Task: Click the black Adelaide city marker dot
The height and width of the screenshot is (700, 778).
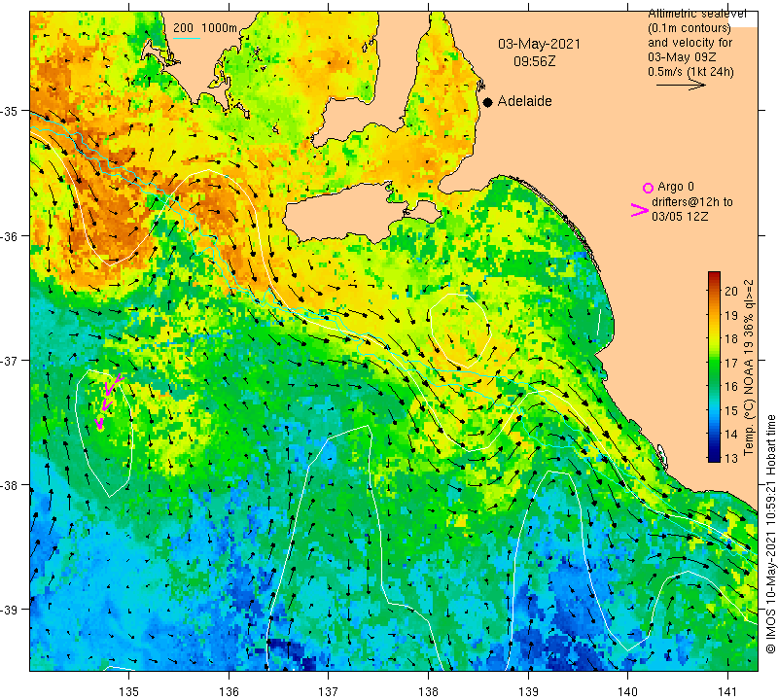Action: coord(488,102)
